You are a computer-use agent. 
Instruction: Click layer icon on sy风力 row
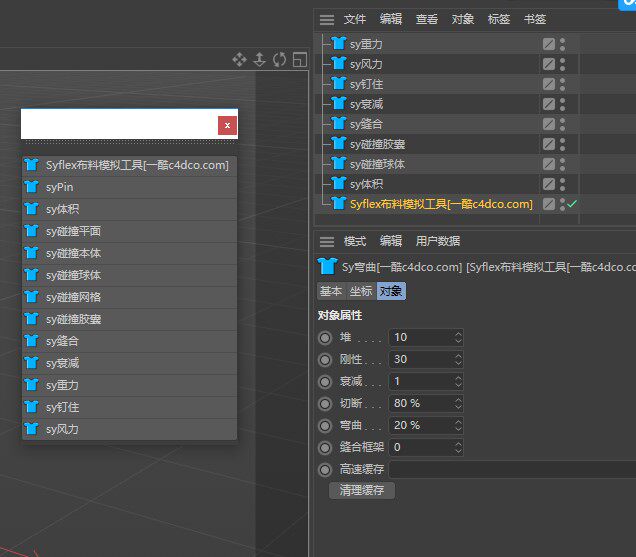[x=549, y=64]
